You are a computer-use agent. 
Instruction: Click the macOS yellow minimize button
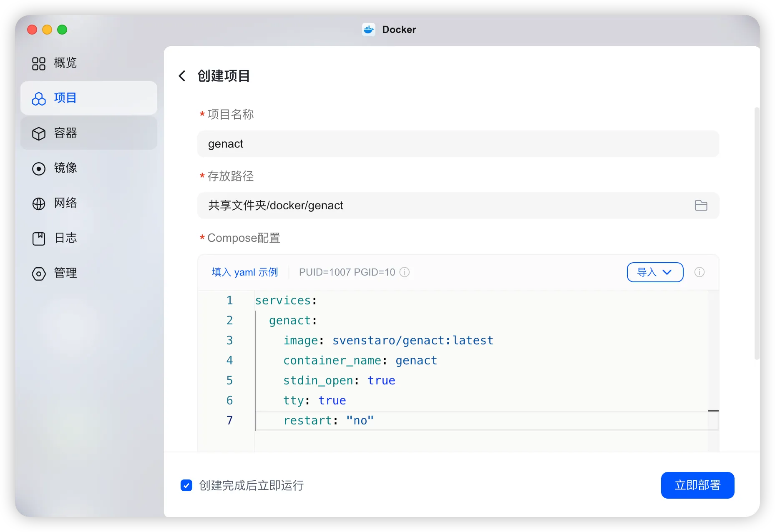(47, 30)
